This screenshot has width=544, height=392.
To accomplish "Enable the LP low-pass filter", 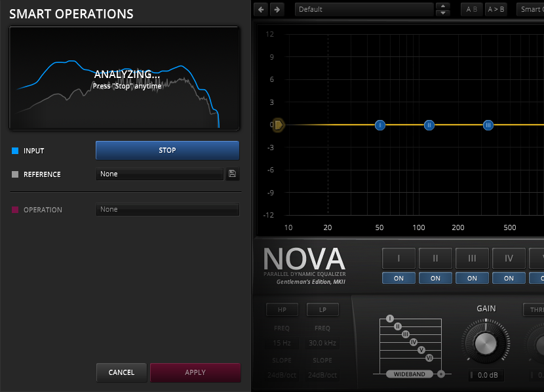I will (322, 309).
